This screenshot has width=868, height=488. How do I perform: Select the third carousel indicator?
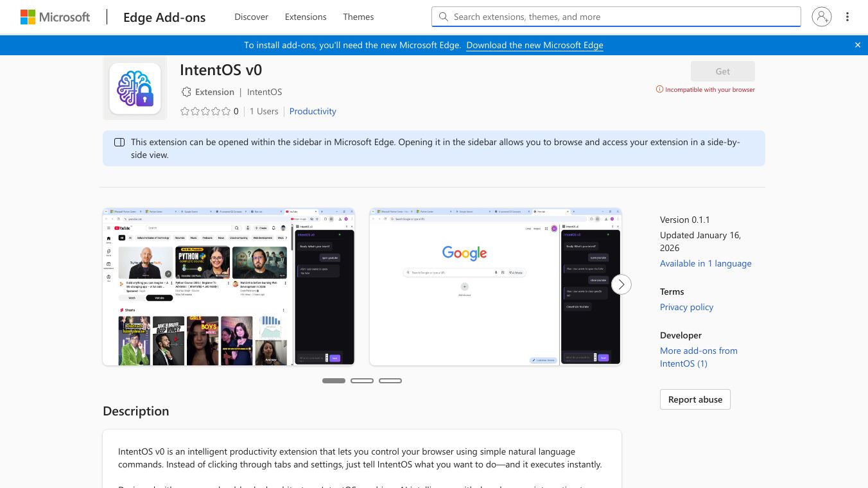(x=390, y=381)
